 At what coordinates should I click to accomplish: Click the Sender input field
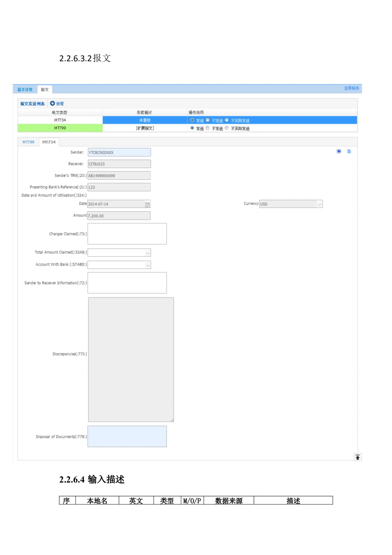click(x=119, y=153)
